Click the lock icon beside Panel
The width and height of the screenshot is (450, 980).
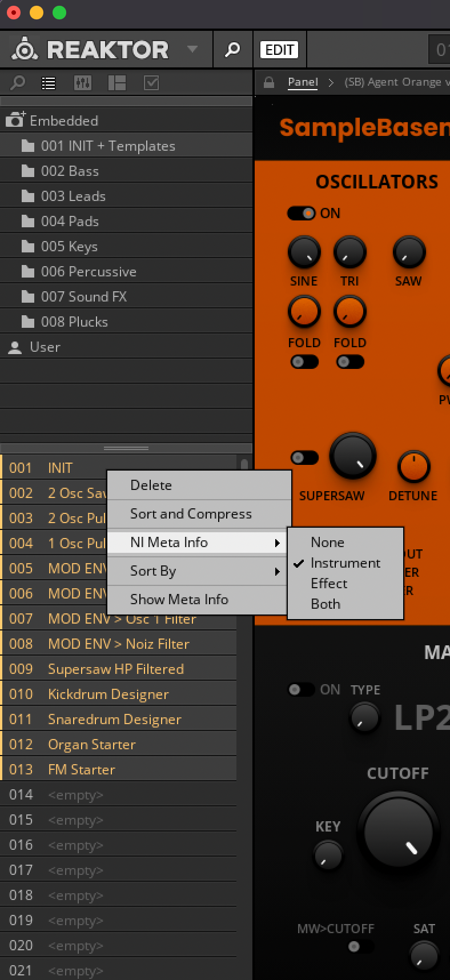coord(268,83)
